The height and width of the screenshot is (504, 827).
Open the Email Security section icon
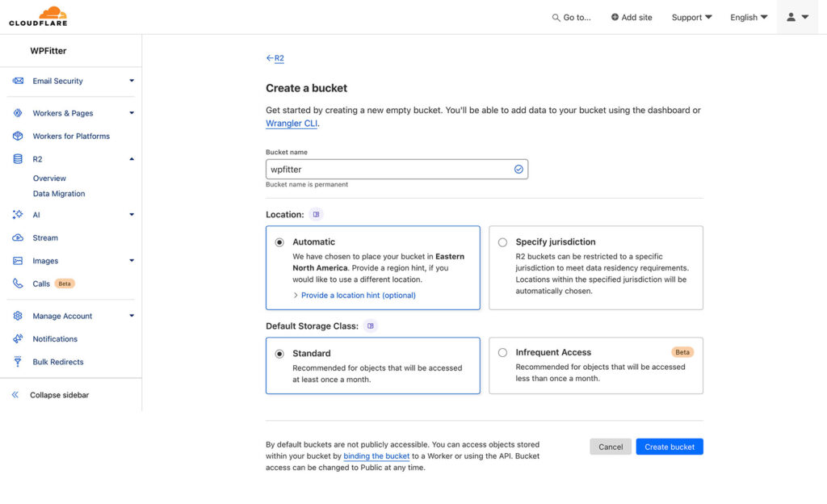(18, 81)
